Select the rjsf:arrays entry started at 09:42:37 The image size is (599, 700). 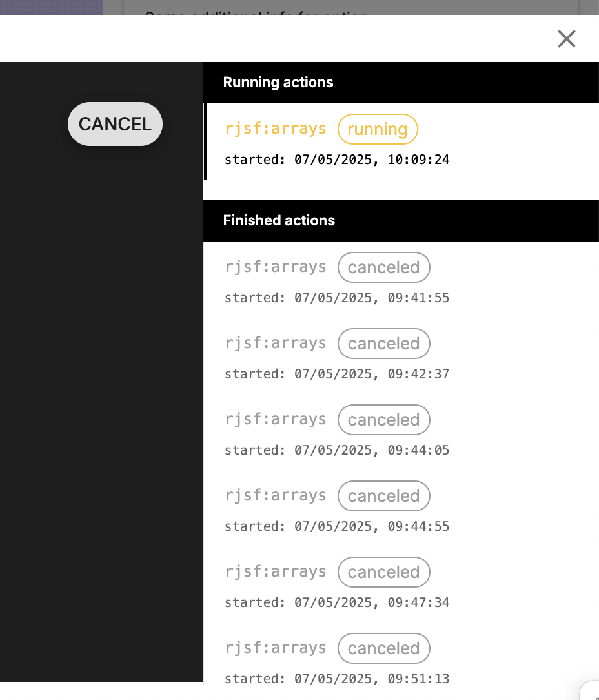point(276,343)
